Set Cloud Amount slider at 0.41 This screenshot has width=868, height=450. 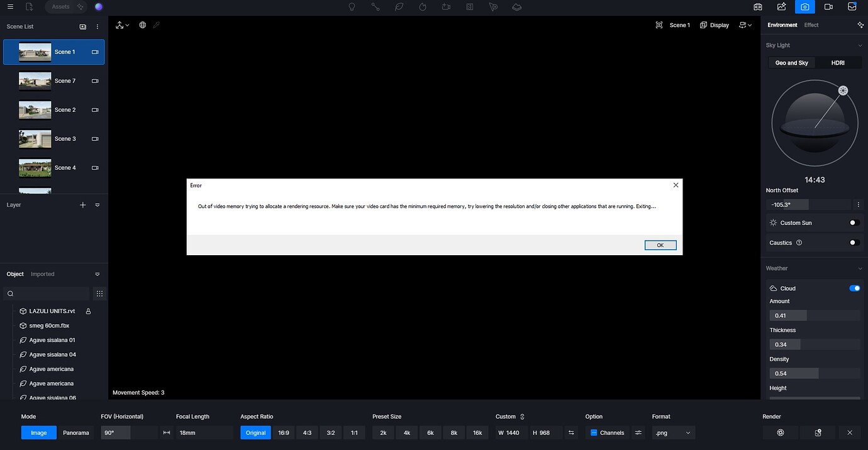pyautogui.click(x=815, y=316)
